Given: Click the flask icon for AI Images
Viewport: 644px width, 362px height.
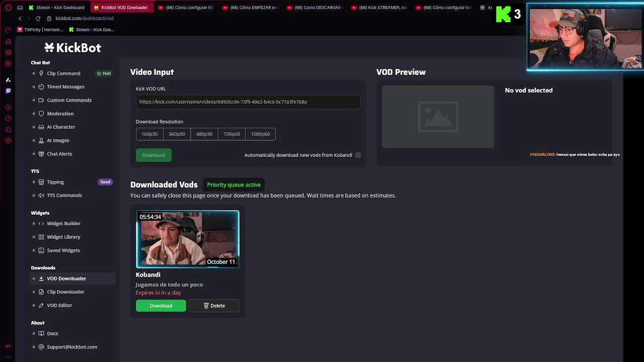Looking at the screenshot, I should pos(41,140).
